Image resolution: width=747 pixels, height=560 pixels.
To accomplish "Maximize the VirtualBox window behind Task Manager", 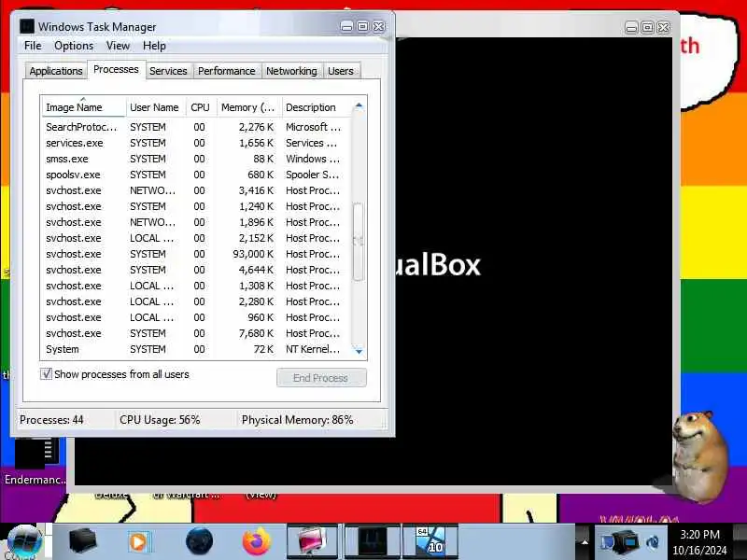I will point(647,28).
